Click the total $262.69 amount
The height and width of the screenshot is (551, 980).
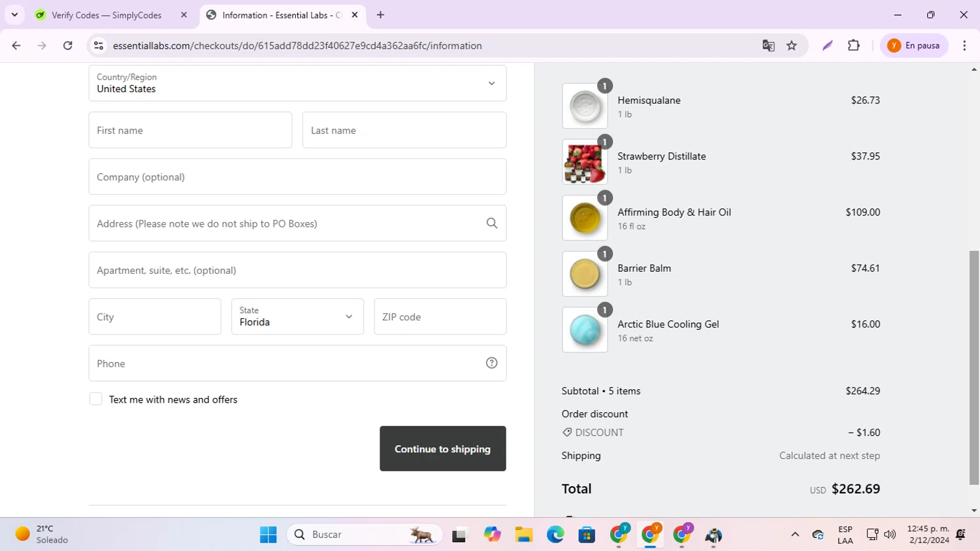[856, 489]
